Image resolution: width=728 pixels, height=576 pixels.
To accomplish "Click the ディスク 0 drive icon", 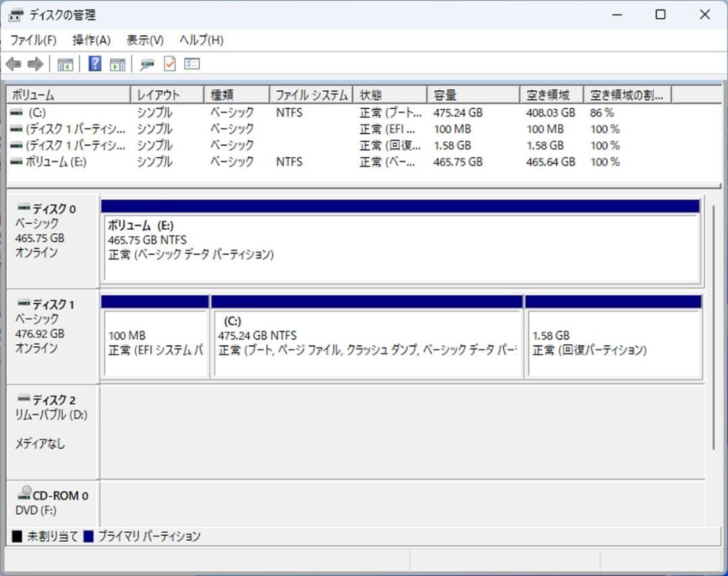I will click(x=23, y=208).
